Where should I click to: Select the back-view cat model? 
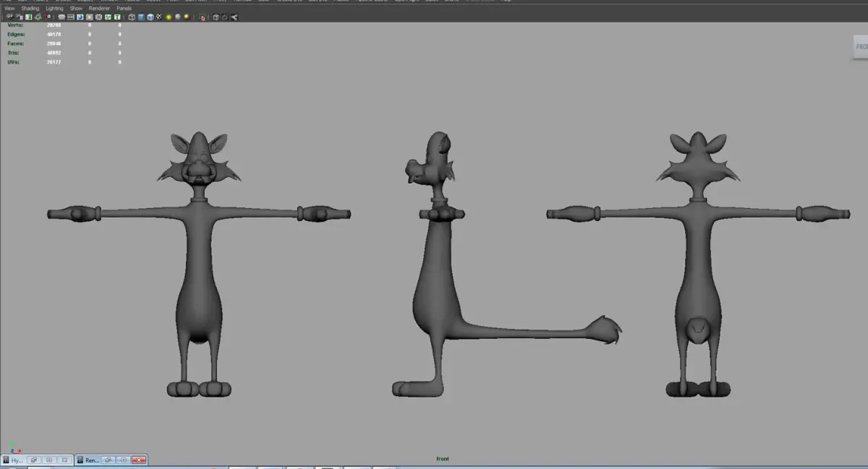coord(698,264)
